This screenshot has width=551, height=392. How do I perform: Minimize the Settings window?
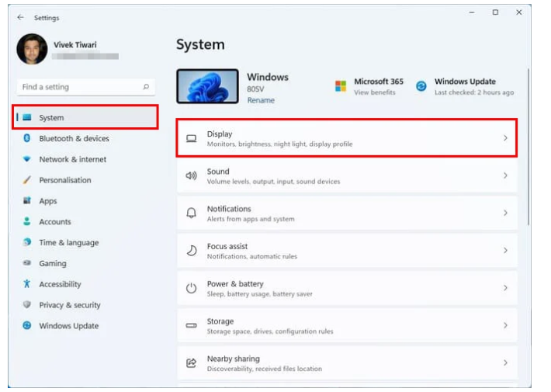(472, 12)
